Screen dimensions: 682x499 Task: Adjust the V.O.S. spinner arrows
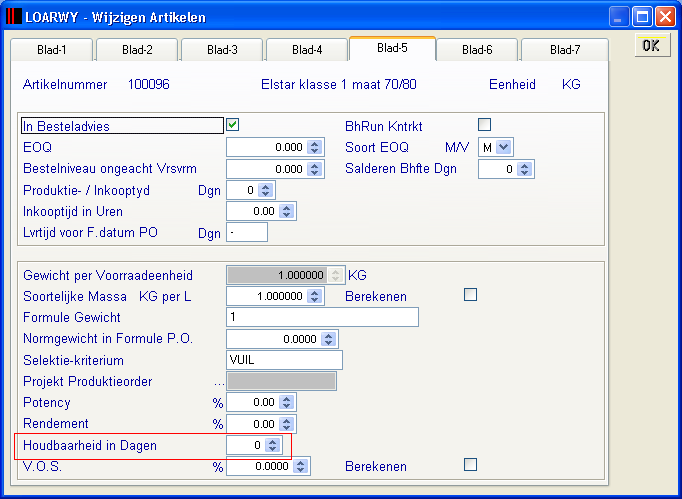coord(301,466)
